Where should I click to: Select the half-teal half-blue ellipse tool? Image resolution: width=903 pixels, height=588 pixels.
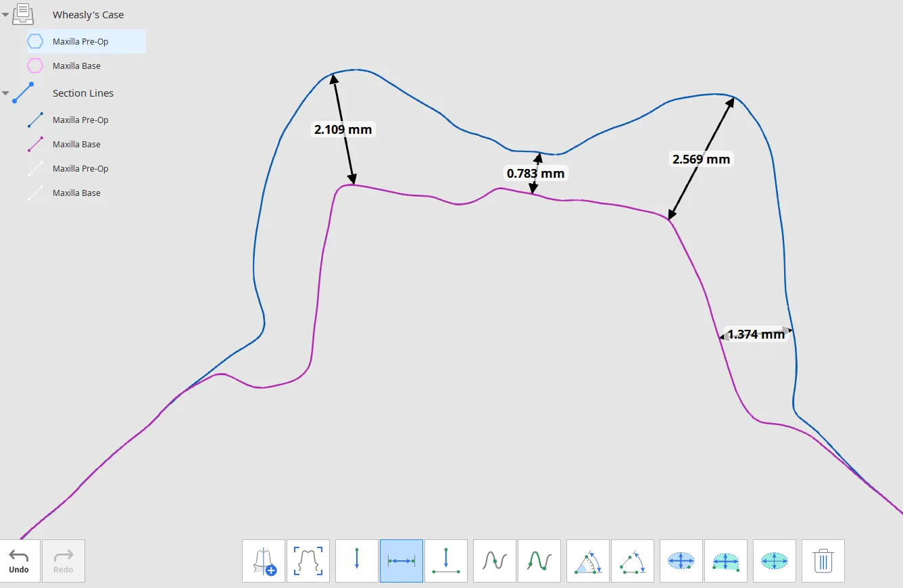726,561
